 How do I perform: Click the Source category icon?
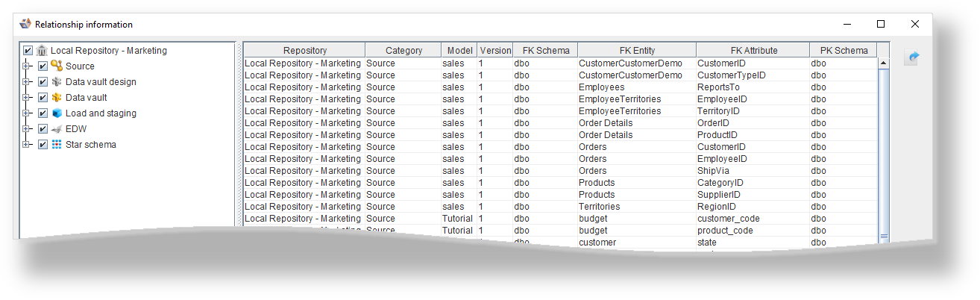[57, 66]
